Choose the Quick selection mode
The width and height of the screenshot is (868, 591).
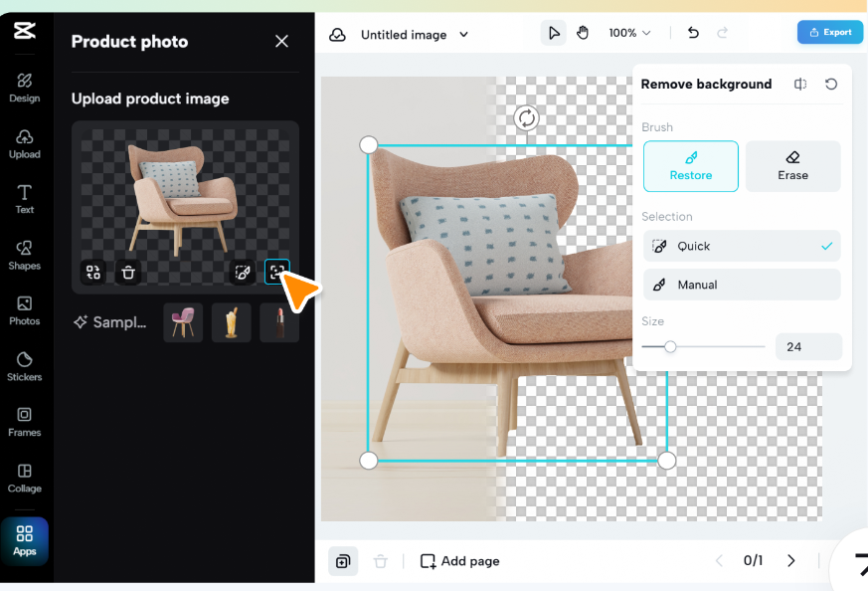pyautogui.click(x=742, y=246)
